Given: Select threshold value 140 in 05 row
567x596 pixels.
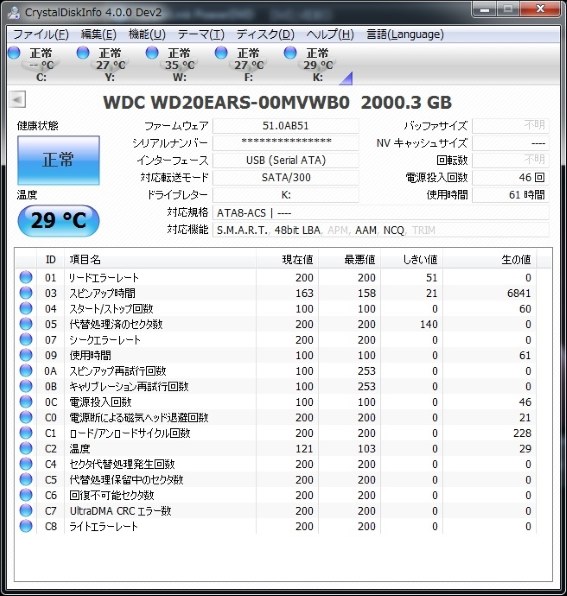Looking at the screenshot, I should click(x=429, y=324).
